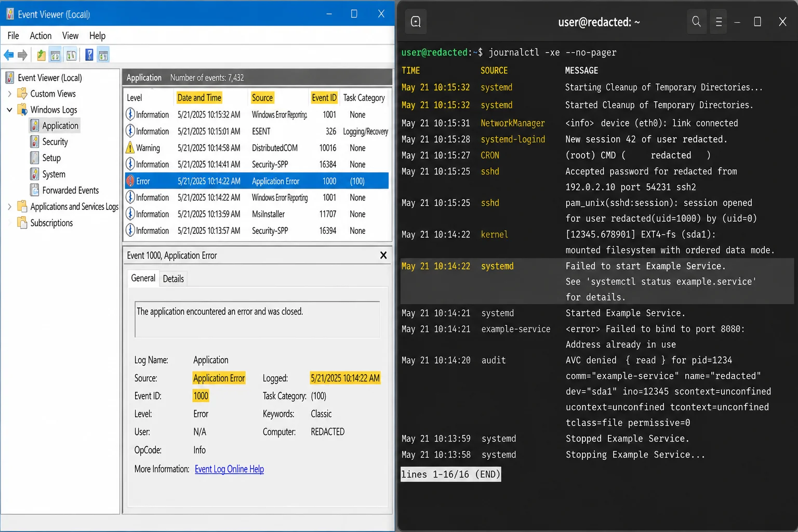Click the Event Viewer title bar app icon

coord(10,14)
